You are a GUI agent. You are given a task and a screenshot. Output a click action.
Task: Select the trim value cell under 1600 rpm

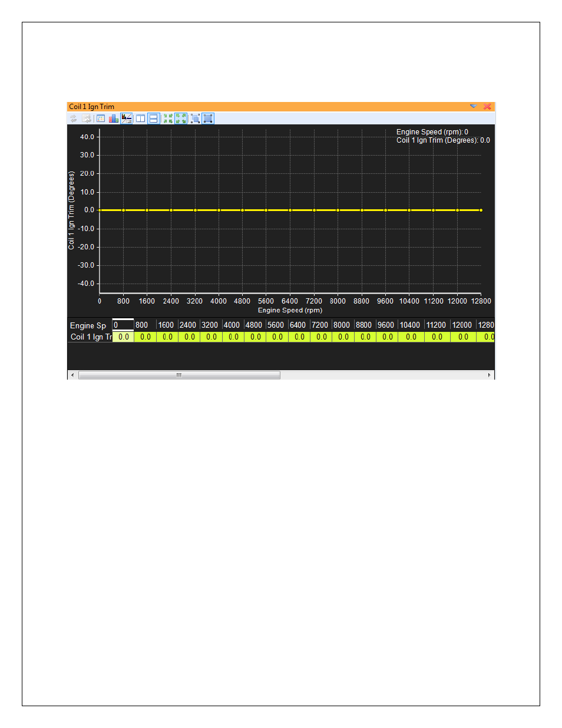(x=167, y=337)
